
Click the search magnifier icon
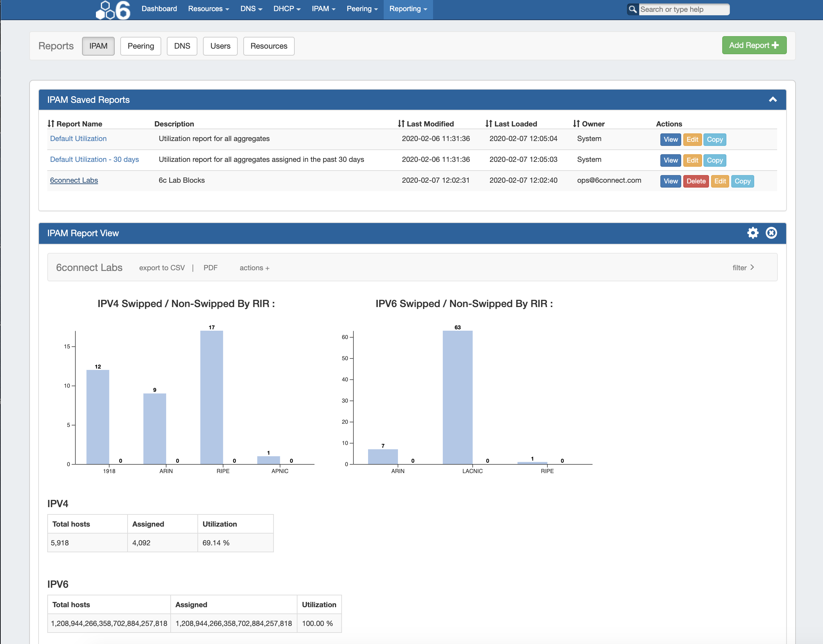point(633,9)
